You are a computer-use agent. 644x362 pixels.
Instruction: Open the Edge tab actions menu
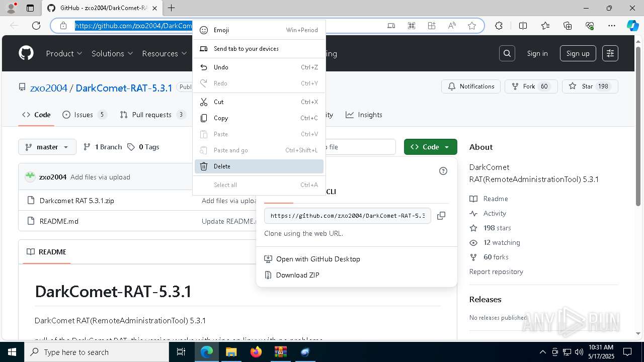(x=30, y=8)
